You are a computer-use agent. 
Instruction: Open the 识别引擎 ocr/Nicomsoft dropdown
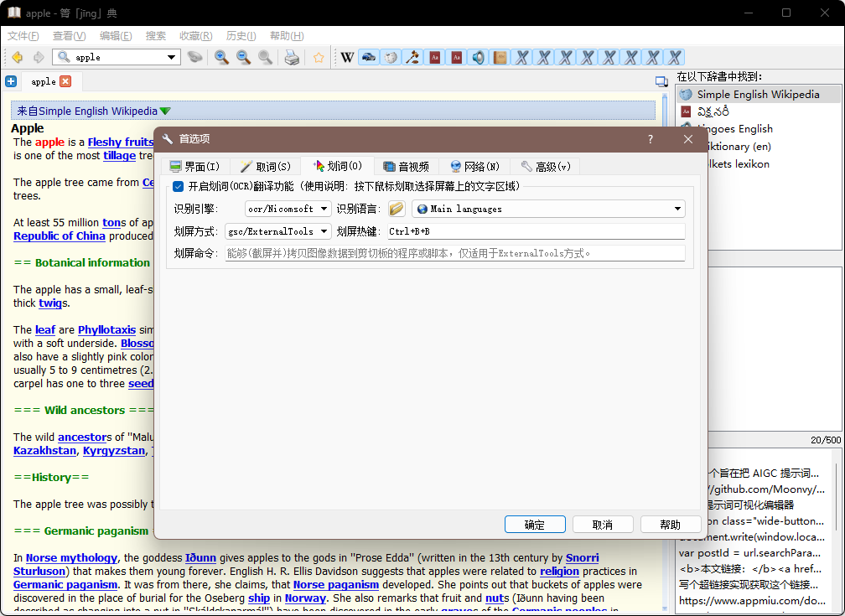pos(288,209)
